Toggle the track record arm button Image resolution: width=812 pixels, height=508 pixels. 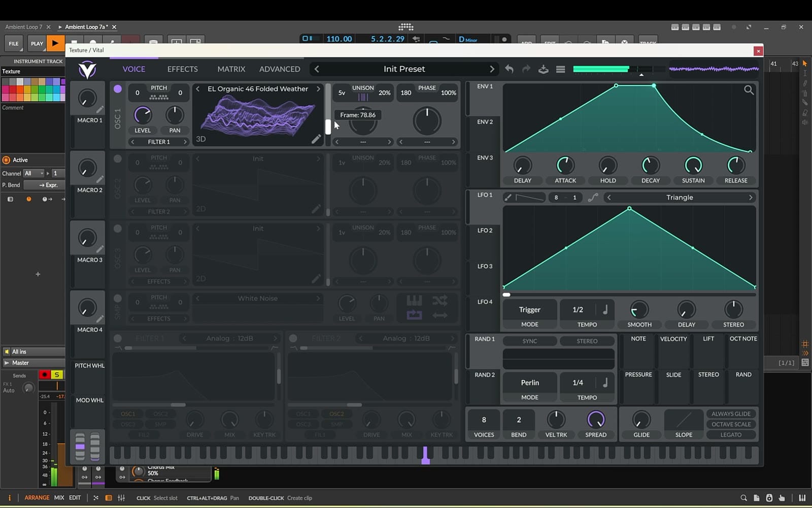(45, 375)
